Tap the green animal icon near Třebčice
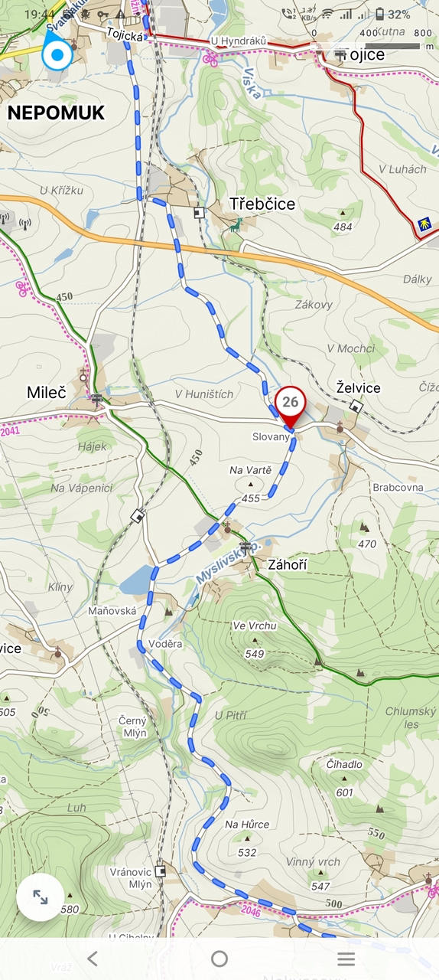Viewport: 439px width, 980px height. 237,224
